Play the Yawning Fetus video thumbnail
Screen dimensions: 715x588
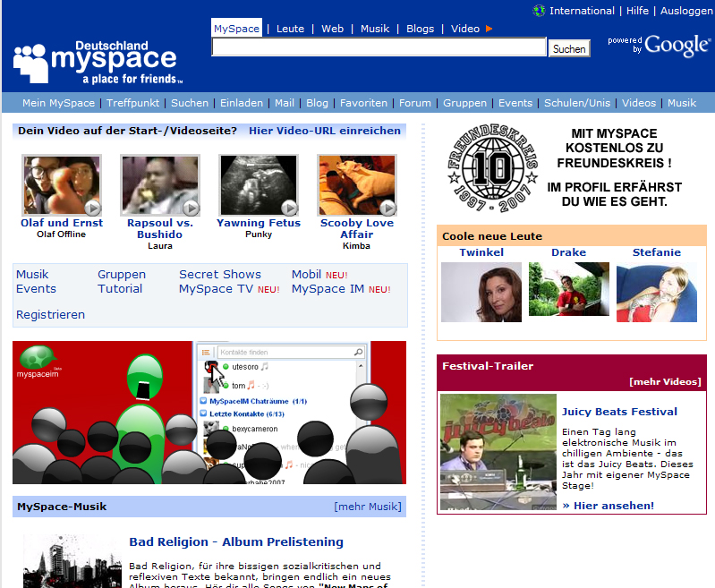[259, 185]
